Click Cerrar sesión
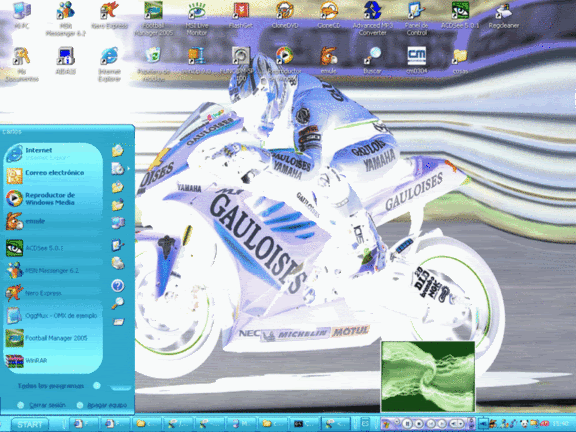This screenshot has width=576, height=432. click(42, 405)
